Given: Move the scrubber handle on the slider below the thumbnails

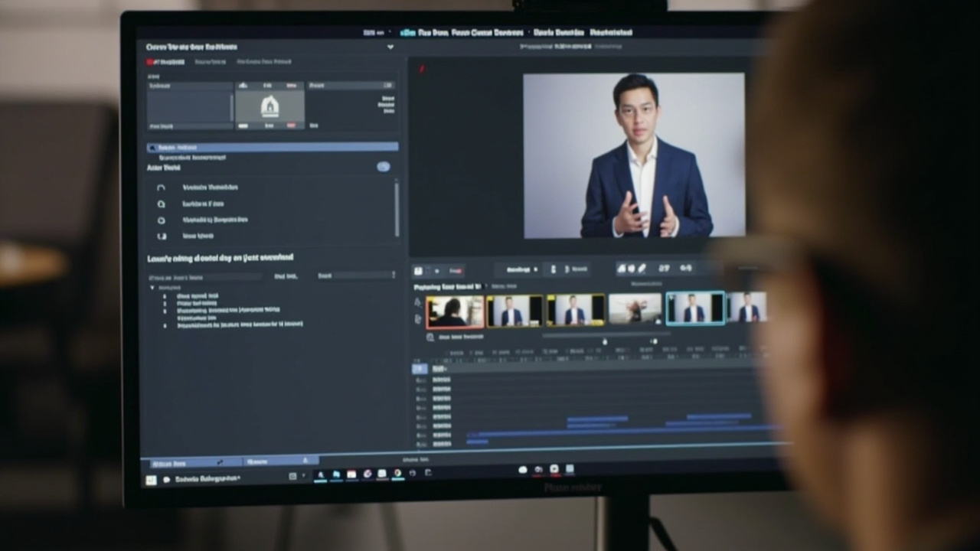Looking at the screenshot, I should click(604, 342).
